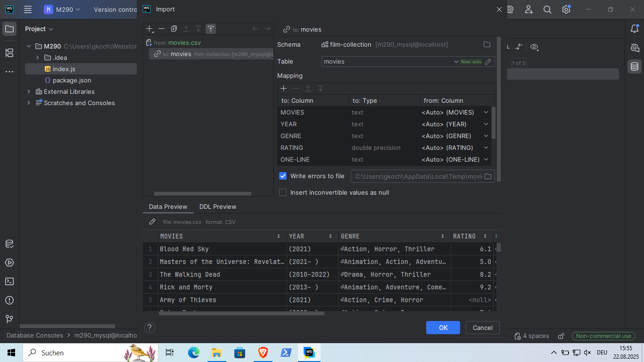Click the vertical scrollbar of the mapping table
This screenshot has width=644, height=362.
point(494,123)
